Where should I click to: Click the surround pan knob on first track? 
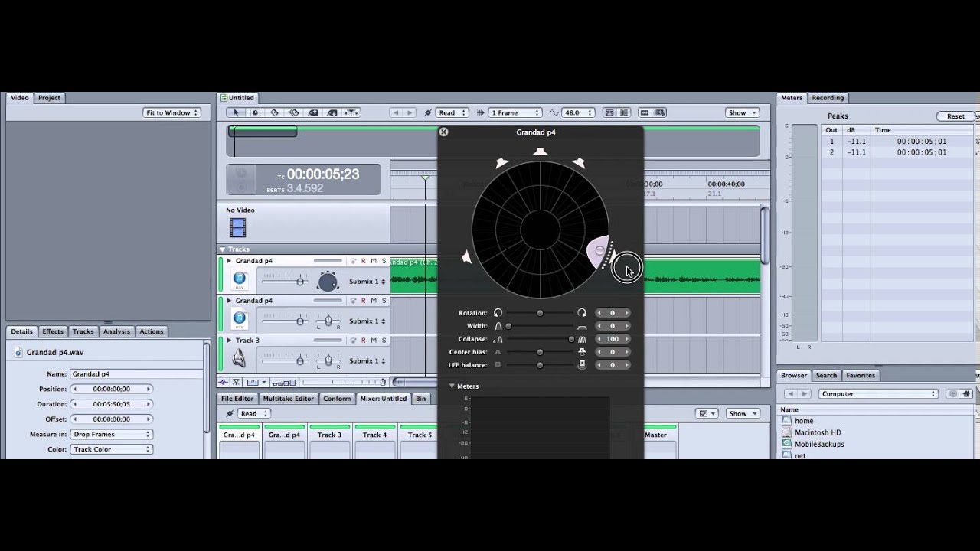tap(328, 282)
